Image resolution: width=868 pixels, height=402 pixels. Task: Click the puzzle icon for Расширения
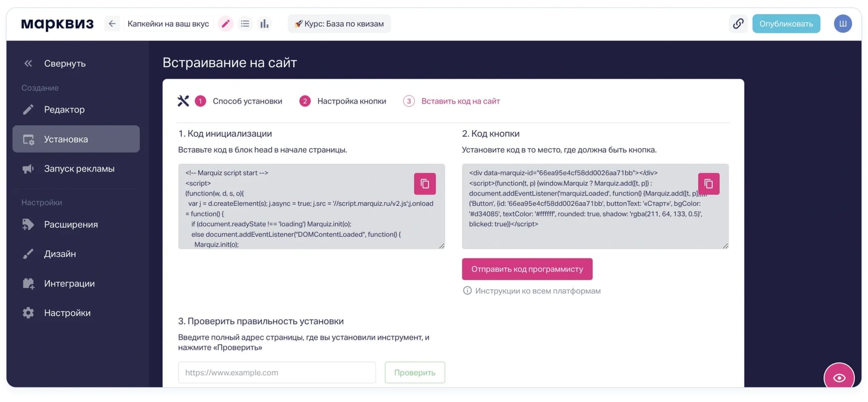tap(28, 224)
